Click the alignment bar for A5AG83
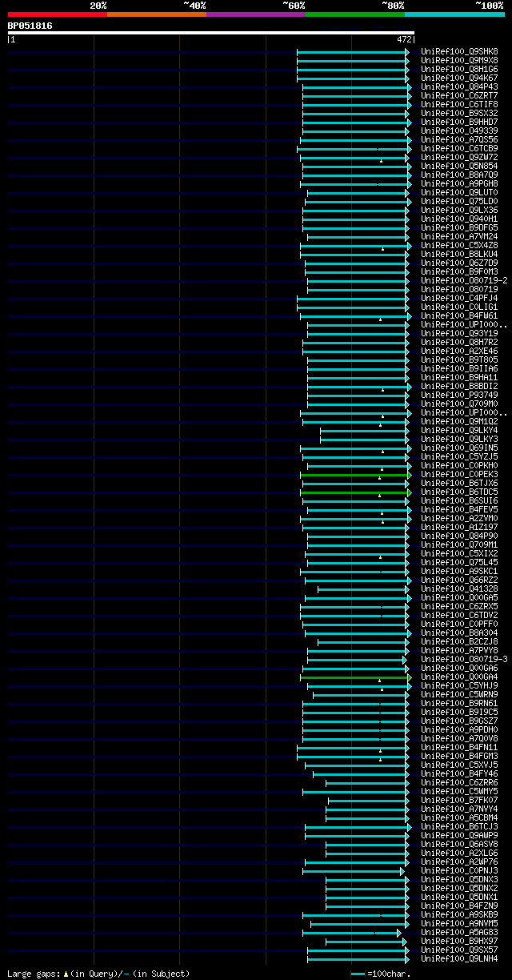Screen dimensions: 512x980 [351, 932]
